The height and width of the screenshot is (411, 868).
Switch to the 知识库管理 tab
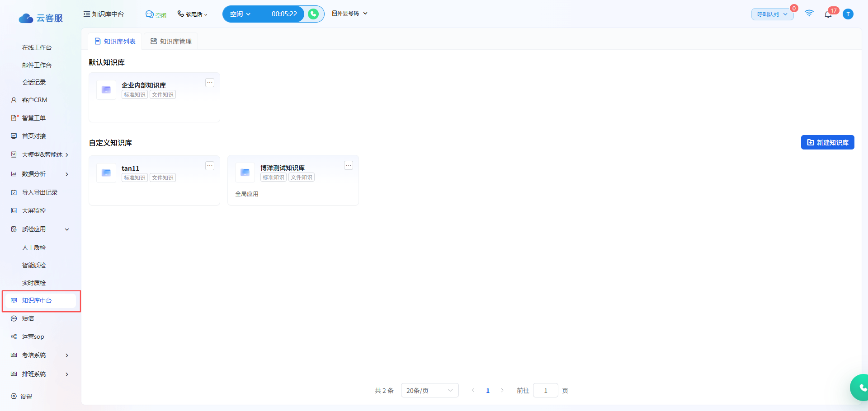pyautogui.click(x=171, y=41)
